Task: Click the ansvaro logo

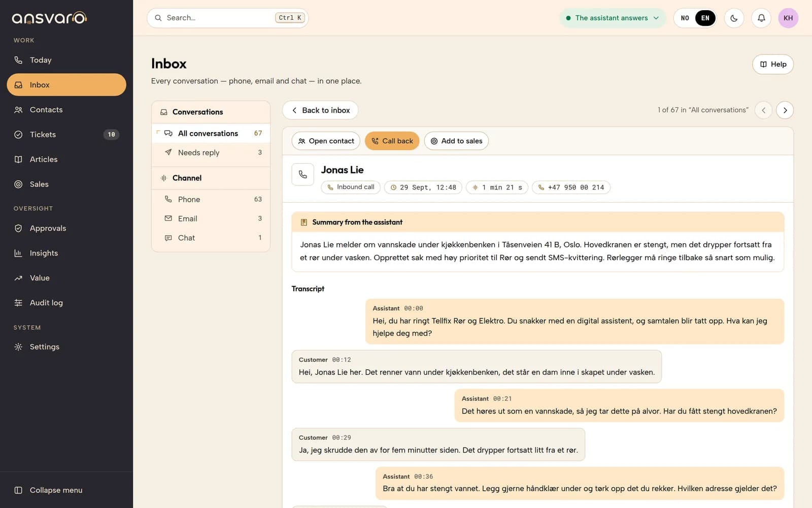Action: click(x=49, y=18)
